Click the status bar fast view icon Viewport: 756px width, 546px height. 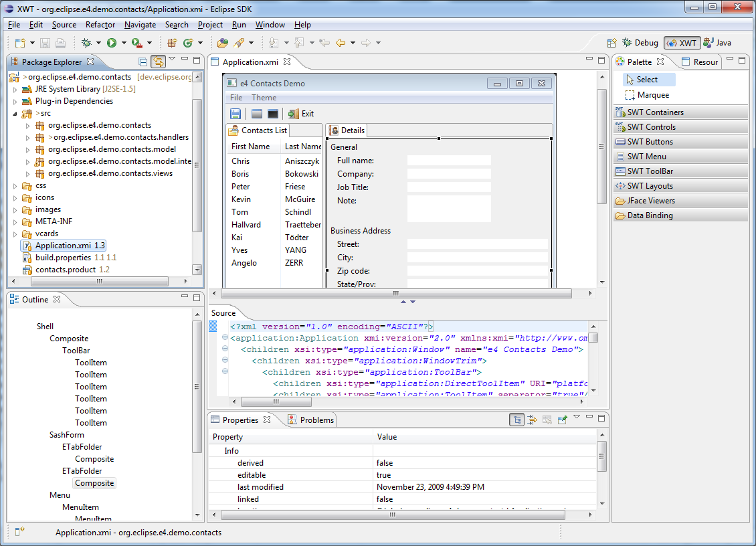click(x=19, y=531)
